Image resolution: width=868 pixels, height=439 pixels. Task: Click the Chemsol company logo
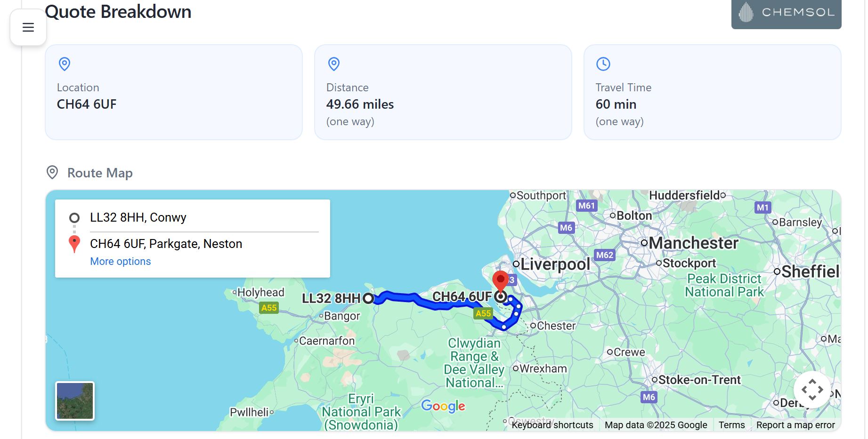(786, 14)
